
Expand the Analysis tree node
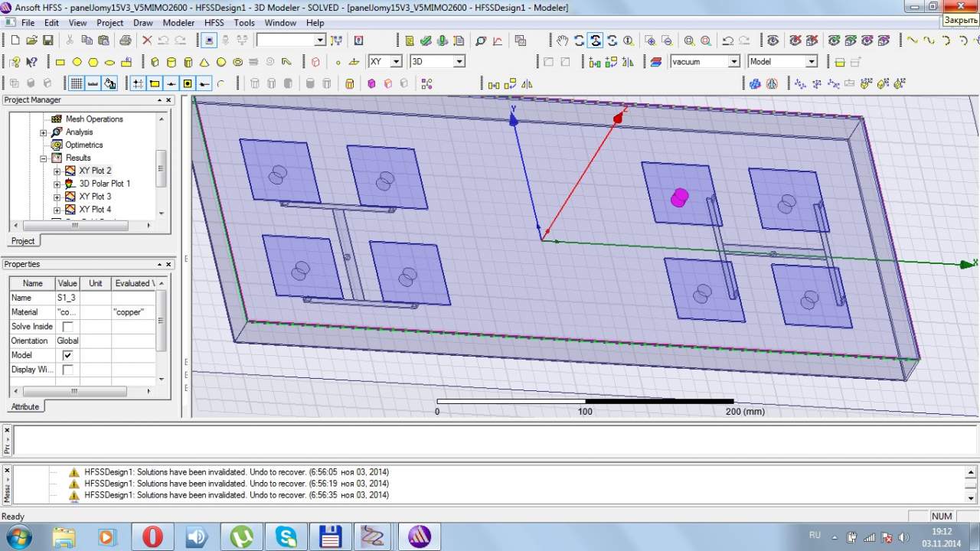coord(44,132)
